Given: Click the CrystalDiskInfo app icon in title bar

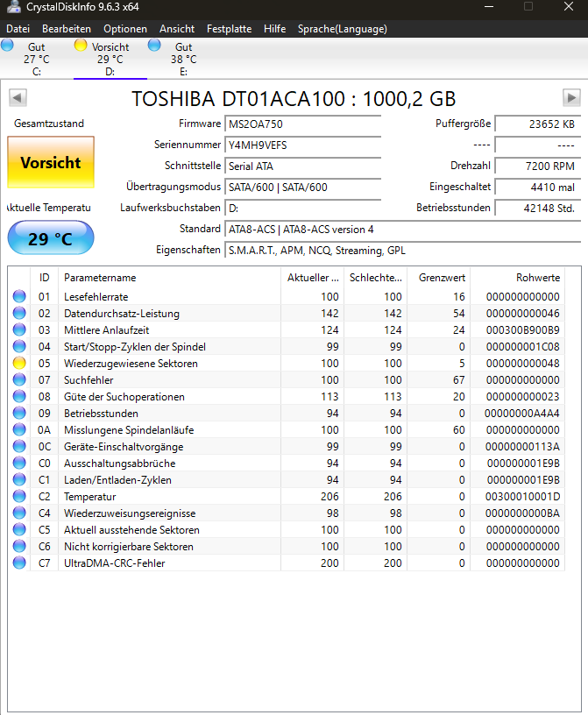Looking at the screenshot, I should [14, 6].
